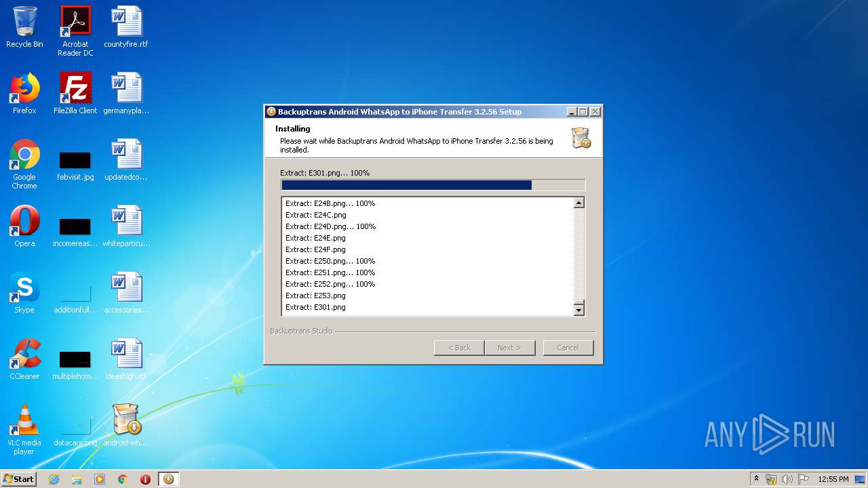Viewport: 868px width, 488px height.
Task: Click scroll down arrow in extract log
Action: pyautogui.click(x=578, y=310)
